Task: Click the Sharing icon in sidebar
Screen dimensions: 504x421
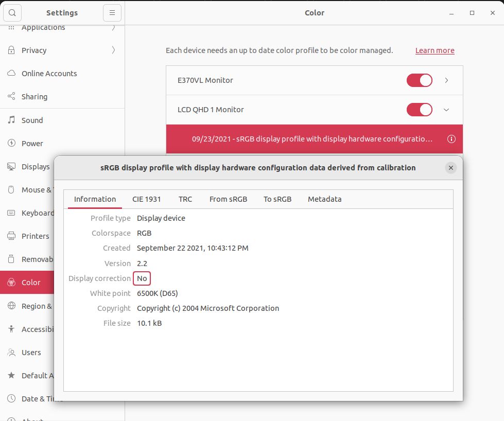Action: pos(11,96)
